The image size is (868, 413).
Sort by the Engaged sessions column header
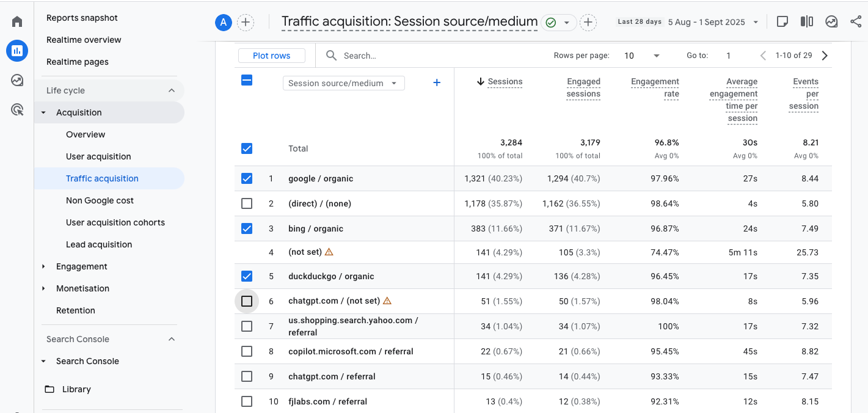point(583,87)
